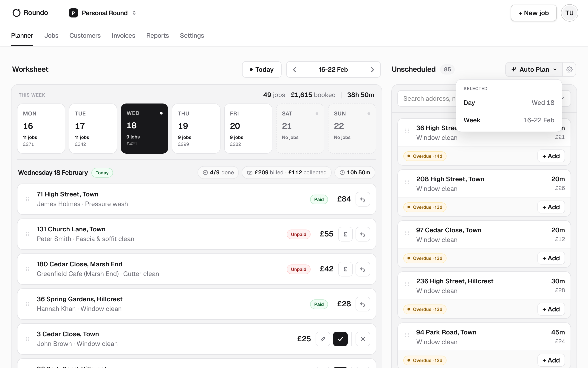This screenshot has height=368, width=588.
Task: Undo completion for 36 Spring Gardens job
Action: pyautogui.click(x=363, y=304)
